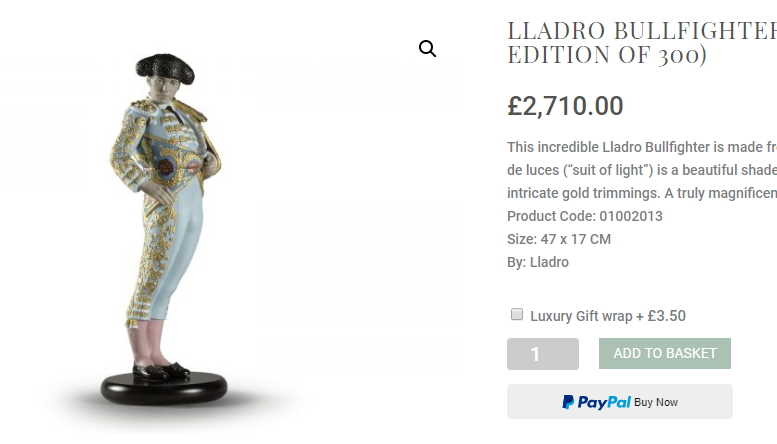777x444 pixels.
Task: Click the bullfighter's black montera hat
Action: point(165,68)
